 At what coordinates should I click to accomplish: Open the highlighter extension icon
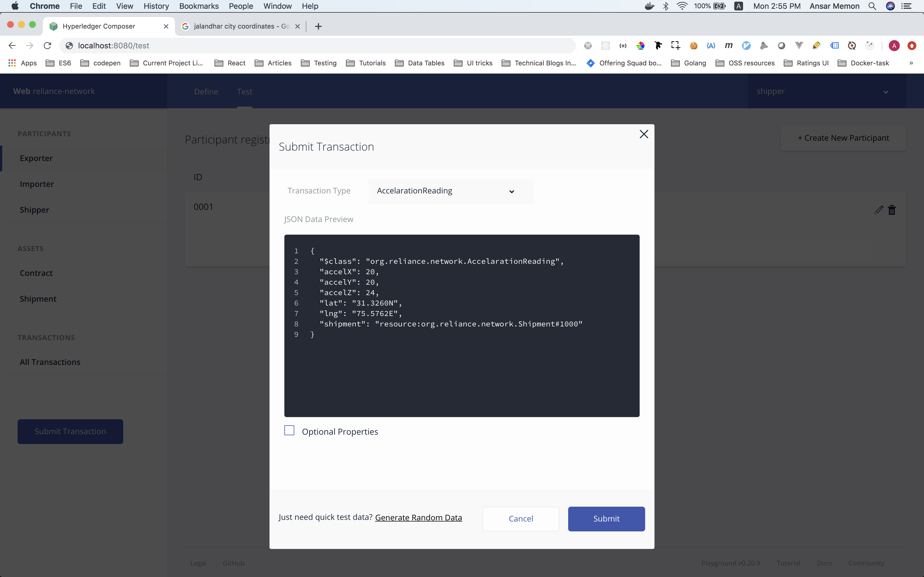[x=816, y=45]
